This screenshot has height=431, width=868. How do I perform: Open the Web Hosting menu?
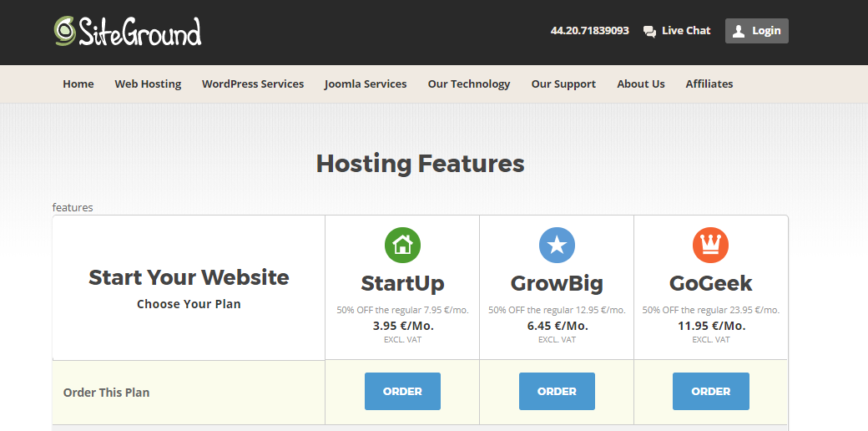(x=148, y=84)
